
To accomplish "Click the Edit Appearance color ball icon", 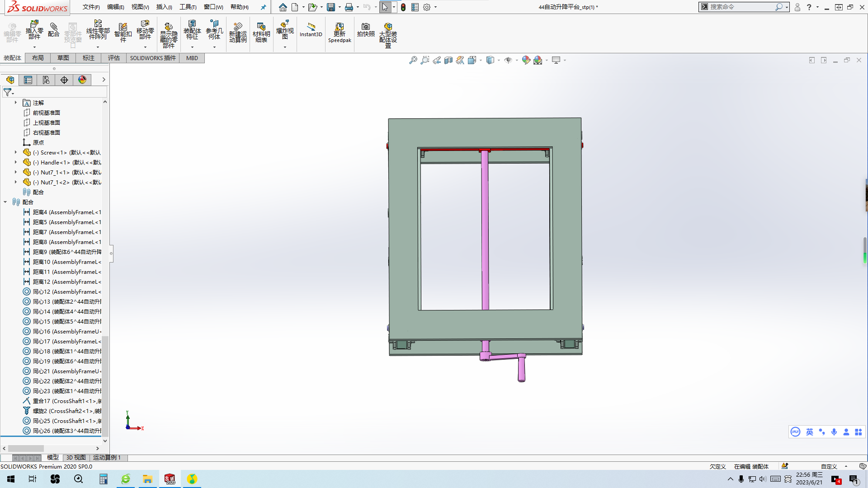I will pyautogui.click(x=526, y=60).
